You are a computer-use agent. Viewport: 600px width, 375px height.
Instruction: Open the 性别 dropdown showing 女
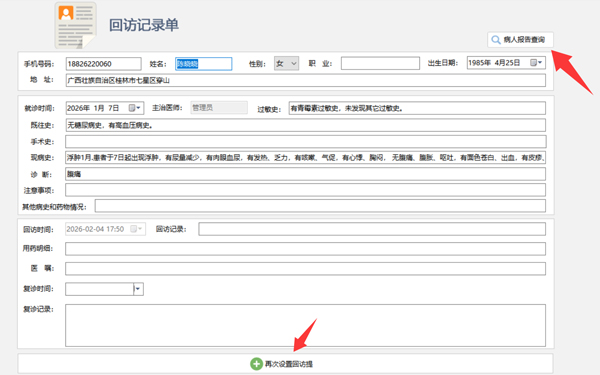[x=286, y=64]
